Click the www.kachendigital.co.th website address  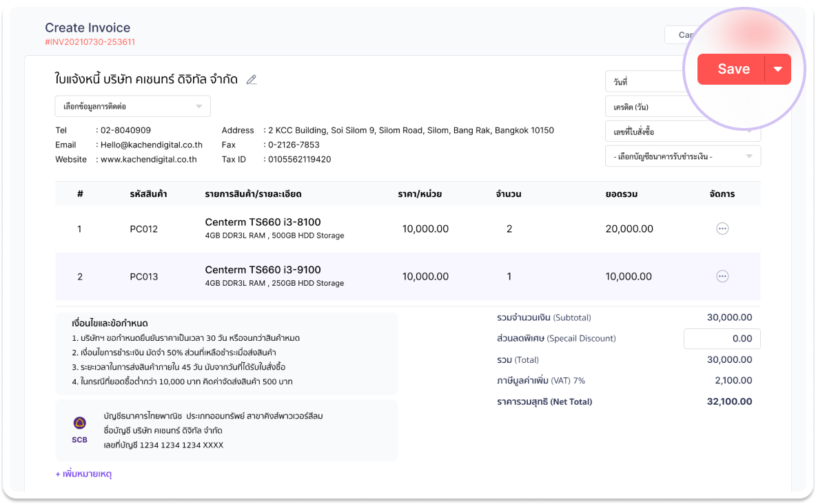[149, 159]
